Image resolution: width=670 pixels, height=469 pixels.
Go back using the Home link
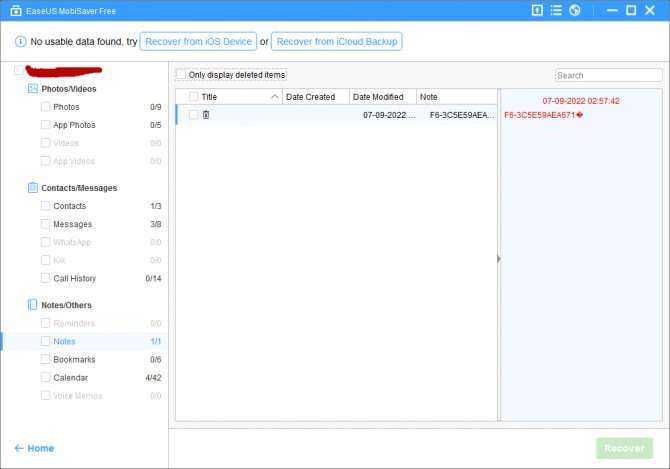tap(41, 448)
